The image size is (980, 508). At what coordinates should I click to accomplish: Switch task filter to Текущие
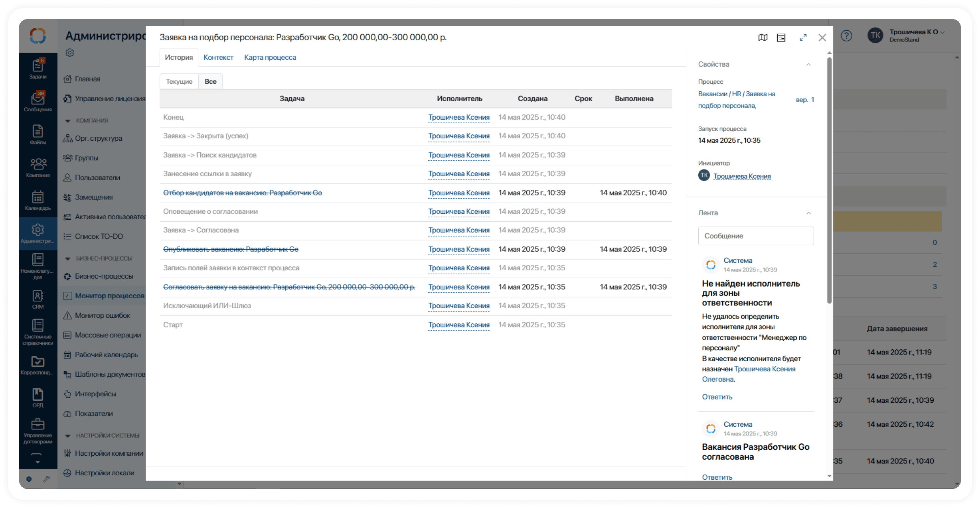click(179, 81)
